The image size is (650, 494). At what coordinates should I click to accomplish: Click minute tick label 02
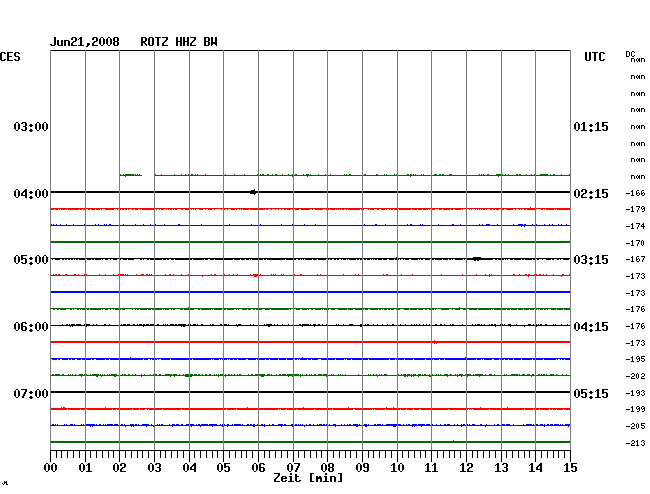pos(119,468)
